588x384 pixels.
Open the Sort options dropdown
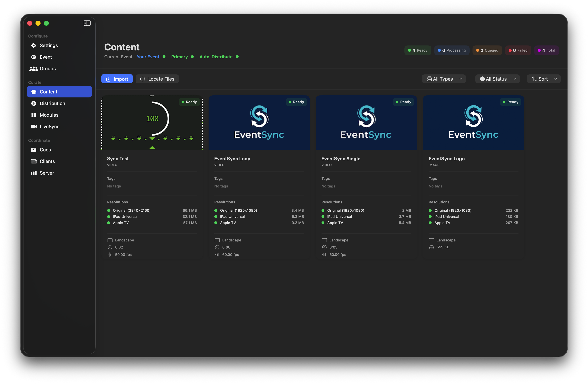click(543, 79)
